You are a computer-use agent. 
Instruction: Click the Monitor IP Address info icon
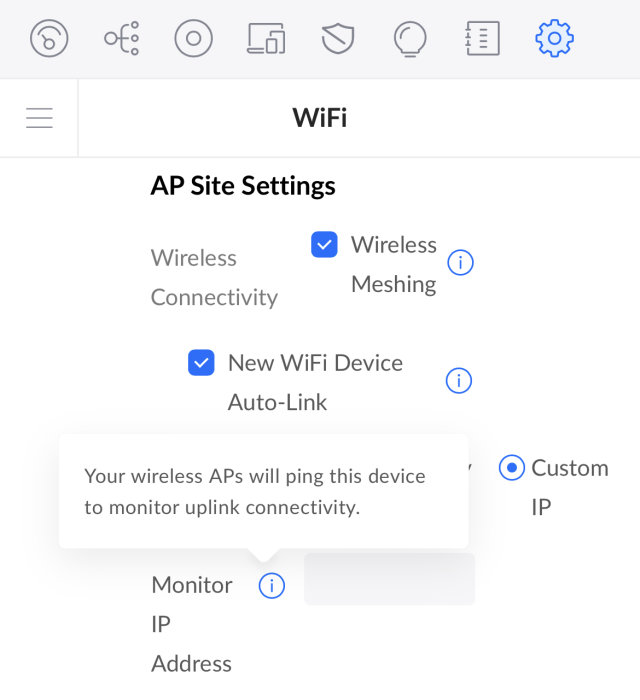[271, 586]
